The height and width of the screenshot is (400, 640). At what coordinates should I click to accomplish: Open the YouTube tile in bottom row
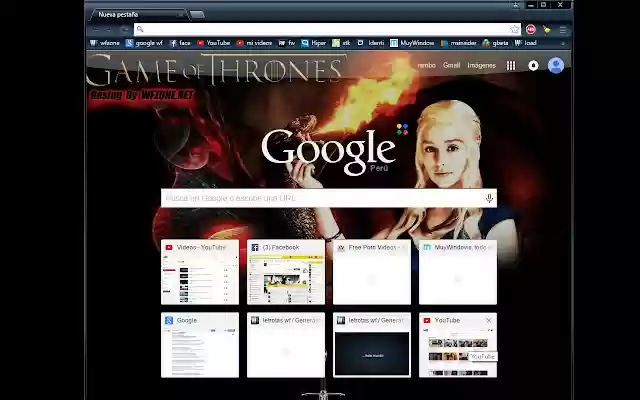coord(458,345)
